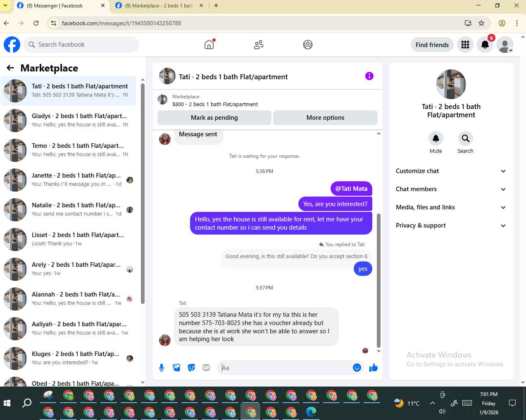This screenshot has width=526, height=420.
Task: Open Windows taskbar search
Action: [x=27, y=403]
